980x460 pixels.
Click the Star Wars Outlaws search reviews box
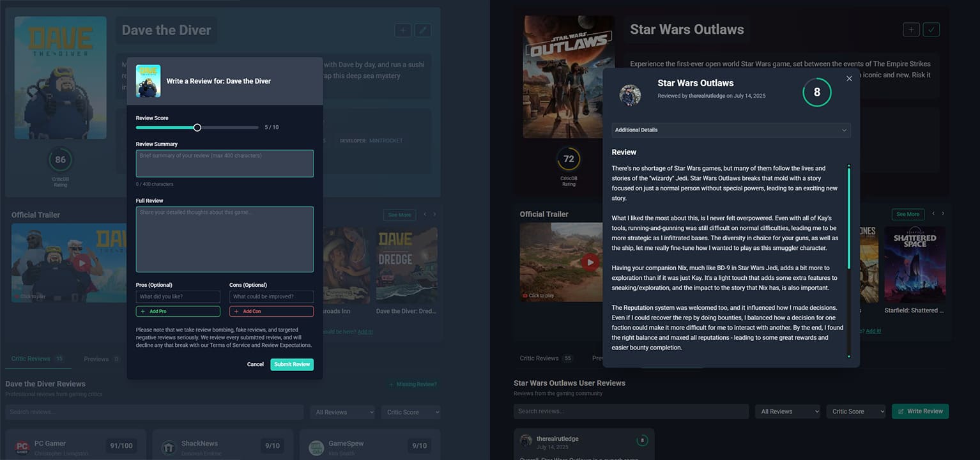631,411
